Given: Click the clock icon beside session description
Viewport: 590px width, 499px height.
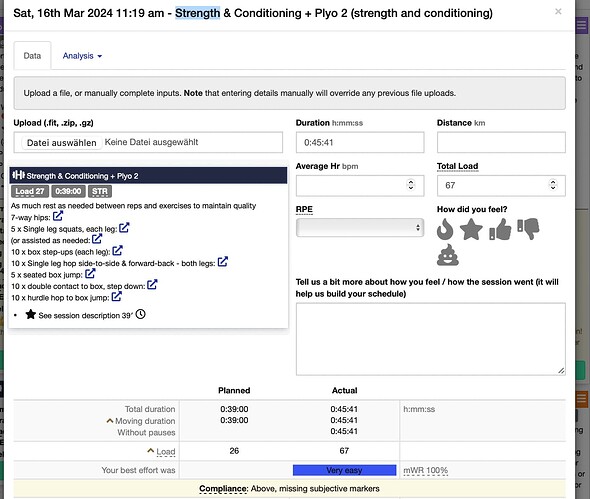Looking at the screenshot, I should point(140,314).
